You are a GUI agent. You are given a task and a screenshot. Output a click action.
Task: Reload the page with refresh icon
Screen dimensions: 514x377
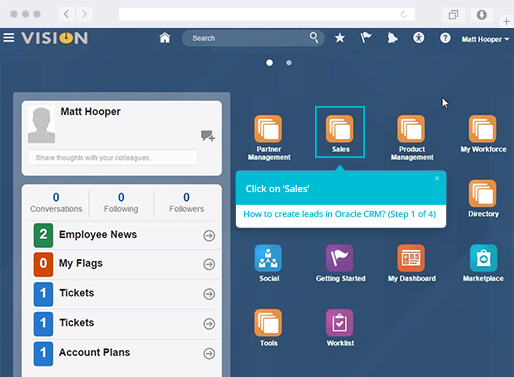[404, 14]
